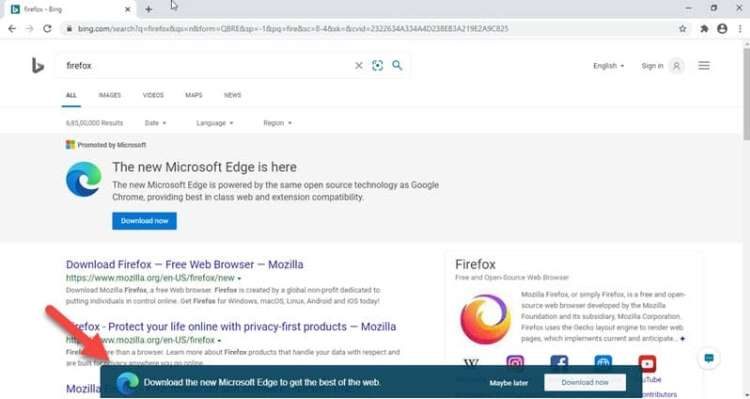
Task: Open the Language filter dropdown
Action: [215, 123]
